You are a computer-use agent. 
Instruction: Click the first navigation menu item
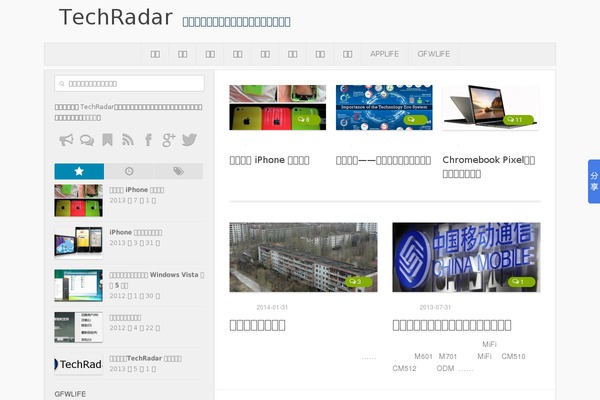155,54
